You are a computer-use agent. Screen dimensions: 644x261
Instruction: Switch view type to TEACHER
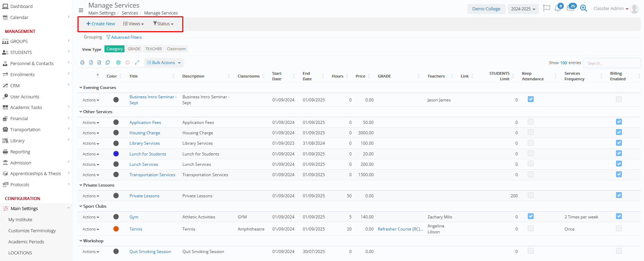(x=154, y=49)
